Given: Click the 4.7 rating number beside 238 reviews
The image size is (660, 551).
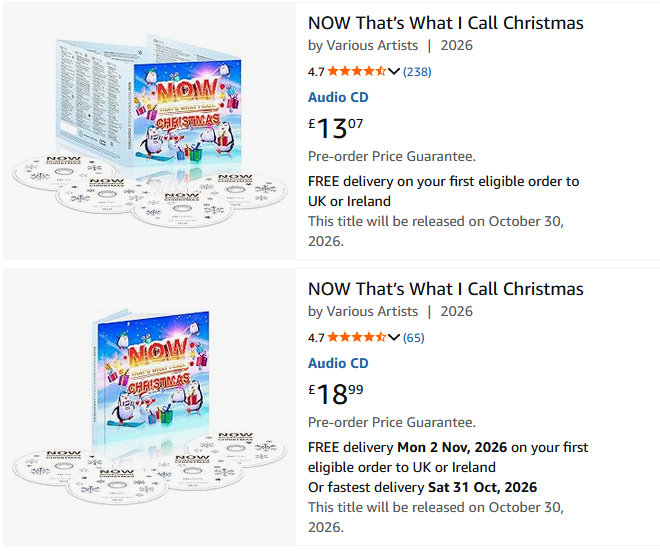Looking at the screenshot, I should 316,71.
